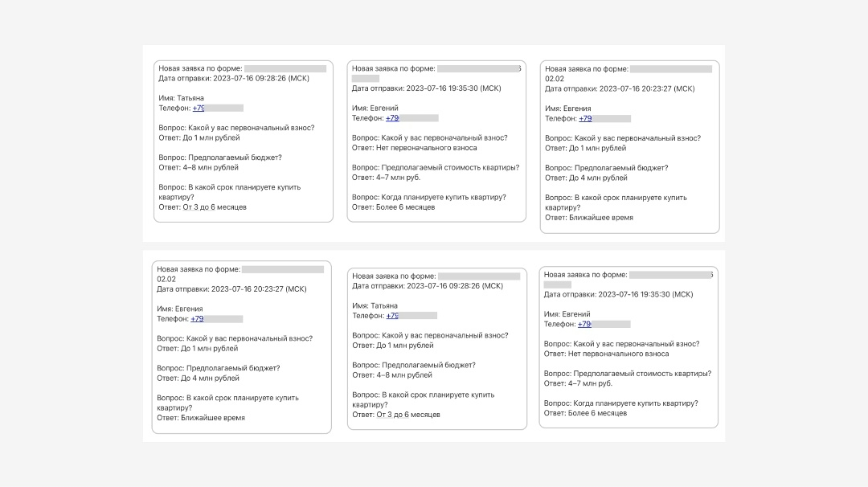Click answer 'До 4 млн рублей' in the upper card

click(598, 178)
